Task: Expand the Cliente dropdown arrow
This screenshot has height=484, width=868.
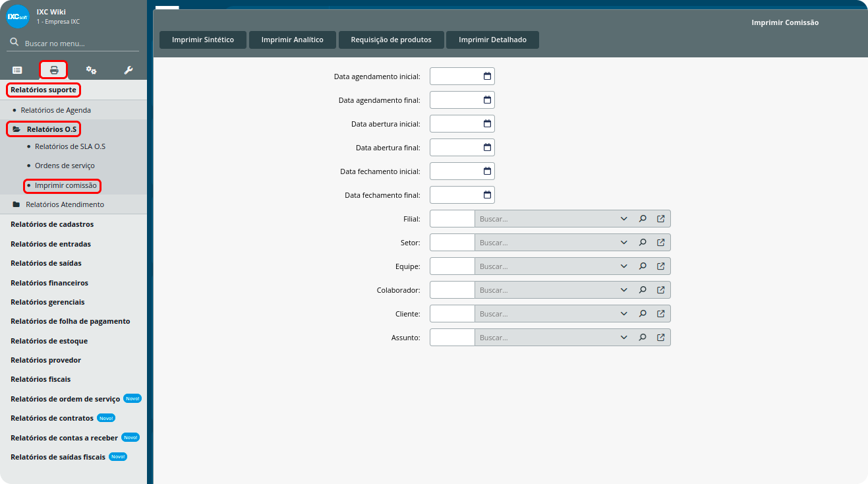Action: coord(623,313)
